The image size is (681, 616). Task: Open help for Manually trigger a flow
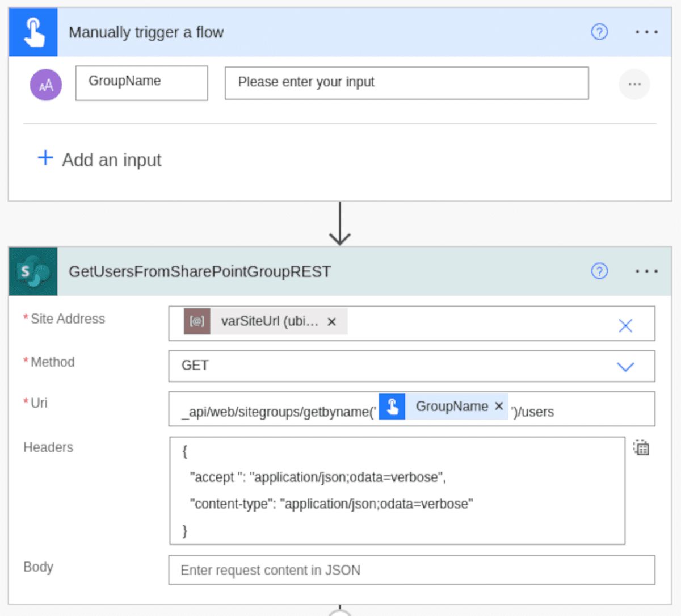(x=599, y=32)
